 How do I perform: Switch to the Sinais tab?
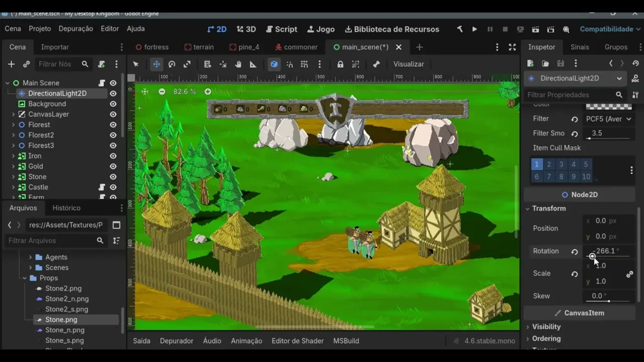tap(580, 47)
